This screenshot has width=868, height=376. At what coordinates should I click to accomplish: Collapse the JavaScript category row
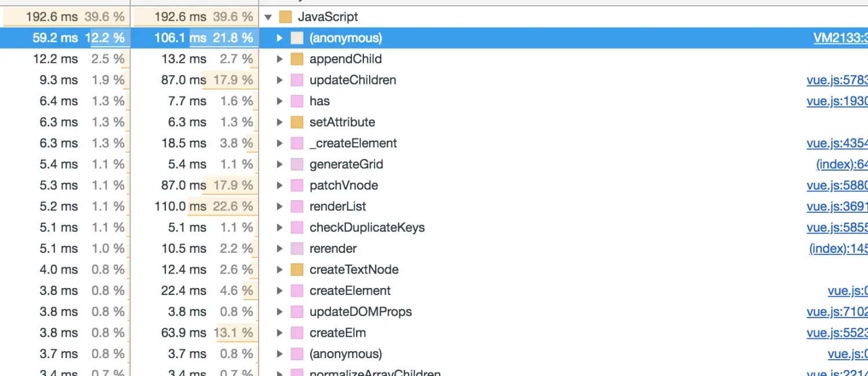coord(268,17)
